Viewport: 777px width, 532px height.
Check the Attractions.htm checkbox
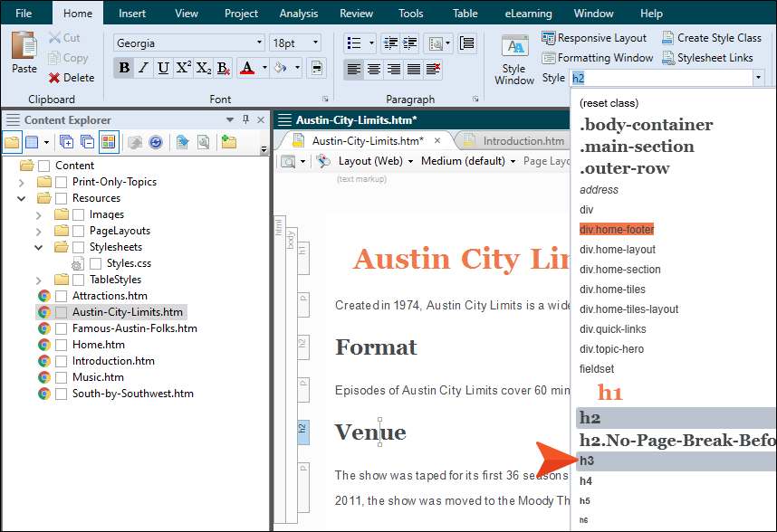pos(61,297)
